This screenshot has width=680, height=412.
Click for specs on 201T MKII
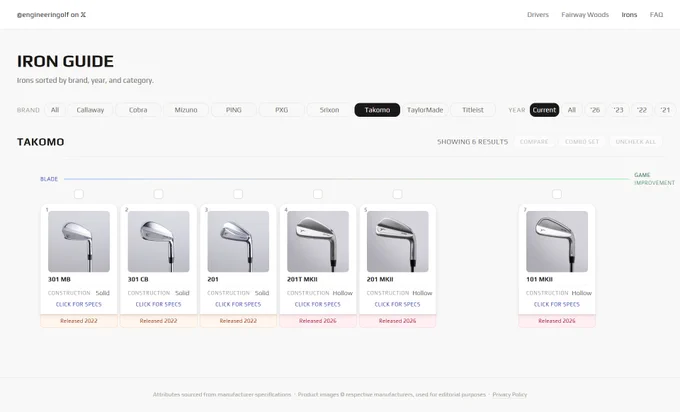coord(318,304)
